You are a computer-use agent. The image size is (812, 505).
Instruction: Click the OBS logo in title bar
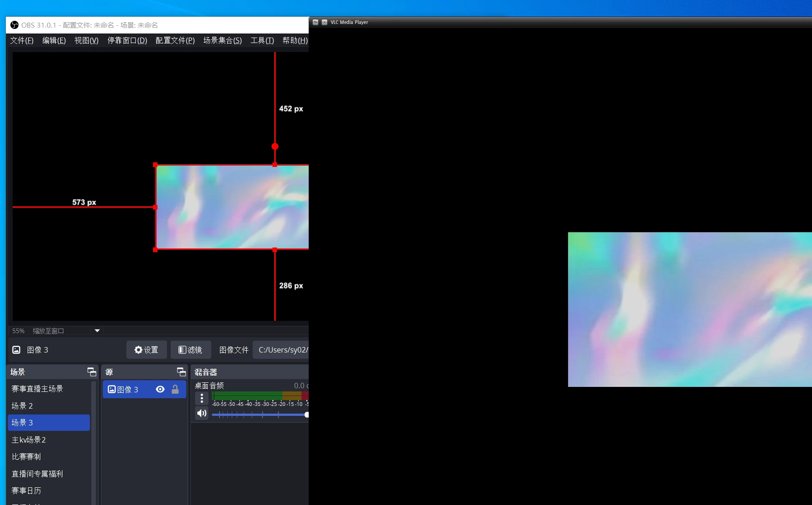click(14, 25)
